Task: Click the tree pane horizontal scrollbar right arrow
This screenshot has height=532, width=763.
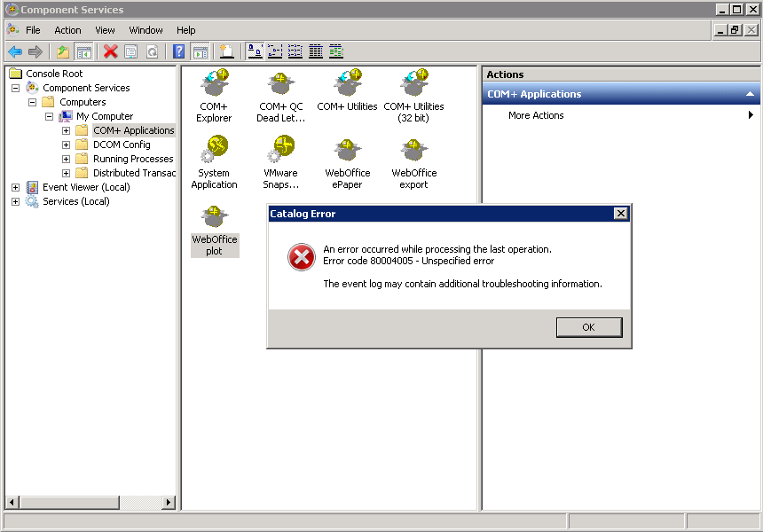Action: tap(169, 503)
